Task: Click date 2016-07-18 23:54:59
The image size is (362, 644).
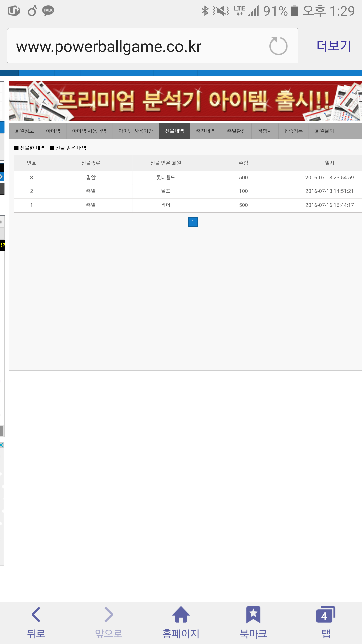Action: point(330,178)
